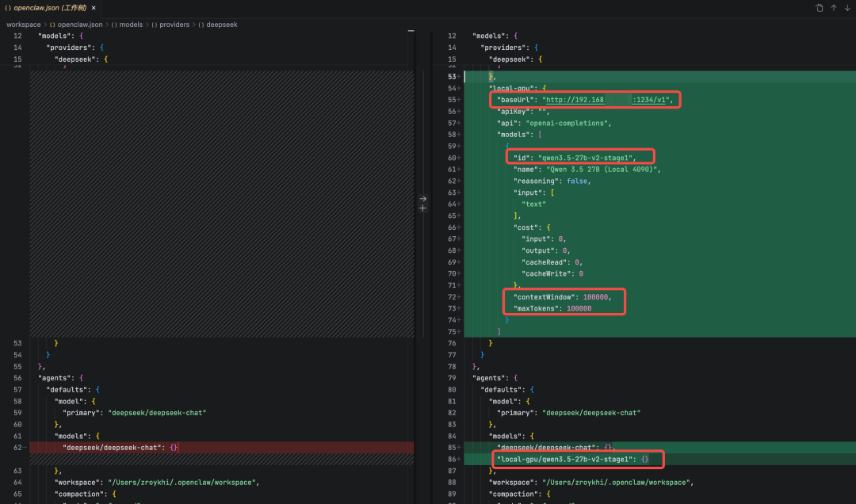856x504 pixels.
Task: Click the removed line 62 in left pane
Action: pos(119,448)
